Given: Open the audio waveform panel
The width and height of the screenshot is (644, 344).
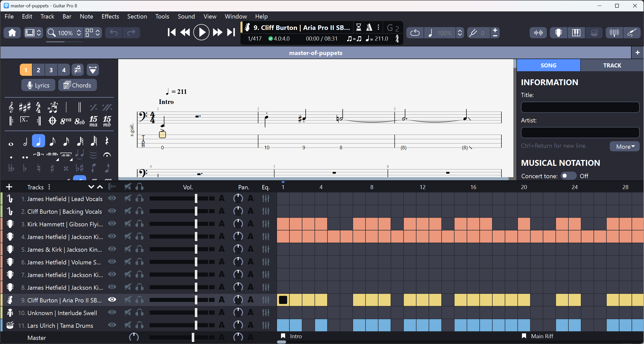Looking at the screenshot, I should point(538,33).
